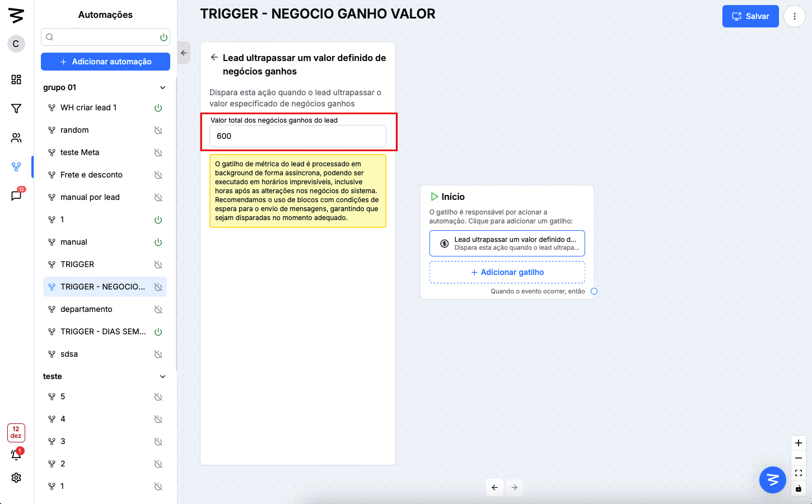Zoom in on the canvas with the plus icon
The height and width of the screenshot is (504, 812).
[798, 442]
